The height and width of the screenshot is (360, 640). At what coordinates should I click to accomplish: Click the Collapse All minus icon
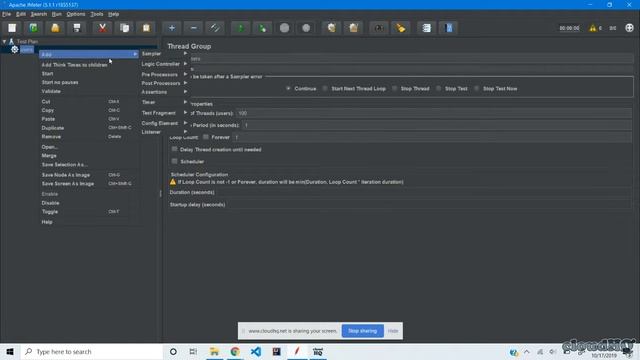193,28
